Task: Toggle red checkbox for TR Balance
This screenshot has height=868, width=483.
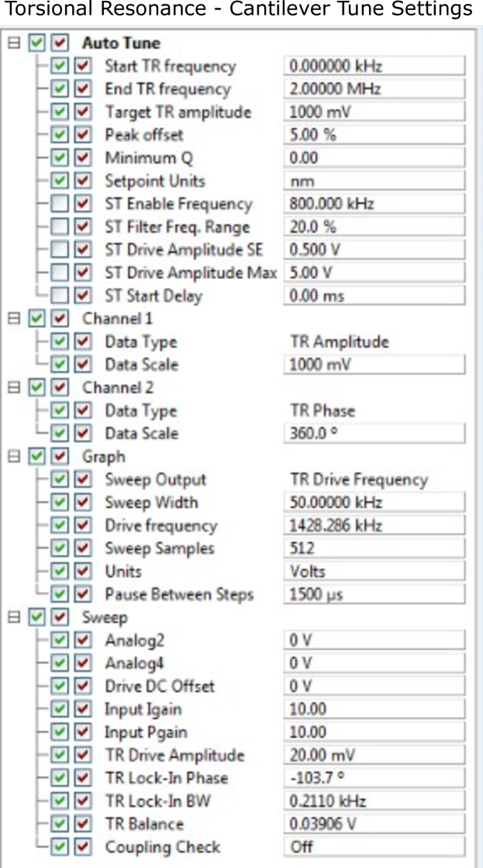Action: [x=82, y=825]
